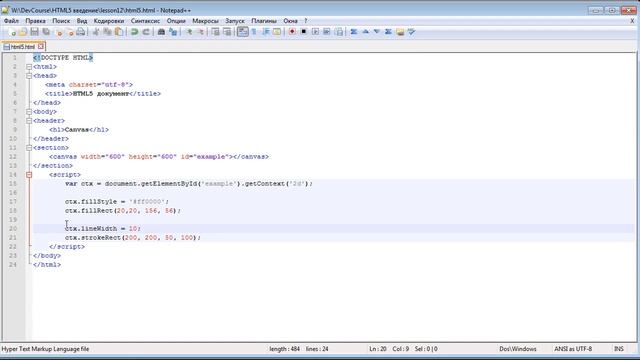Viewport: 640px width, 360px height.
Task: Open the Поиск menu
Action: pyautogui.click(x=61, y=21)
